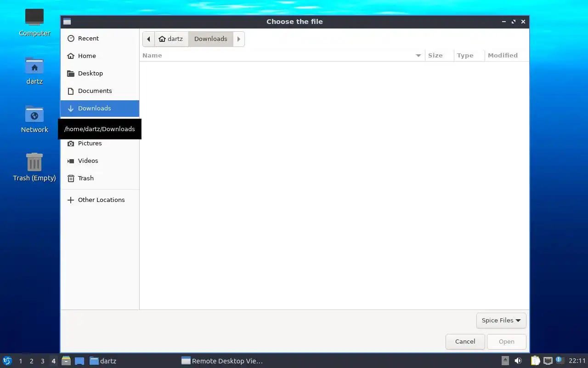Image resolution: width=588 pixels, height=368 pixels.
Task: Click the removable media eject tray icon
Action: click(505, 361)
